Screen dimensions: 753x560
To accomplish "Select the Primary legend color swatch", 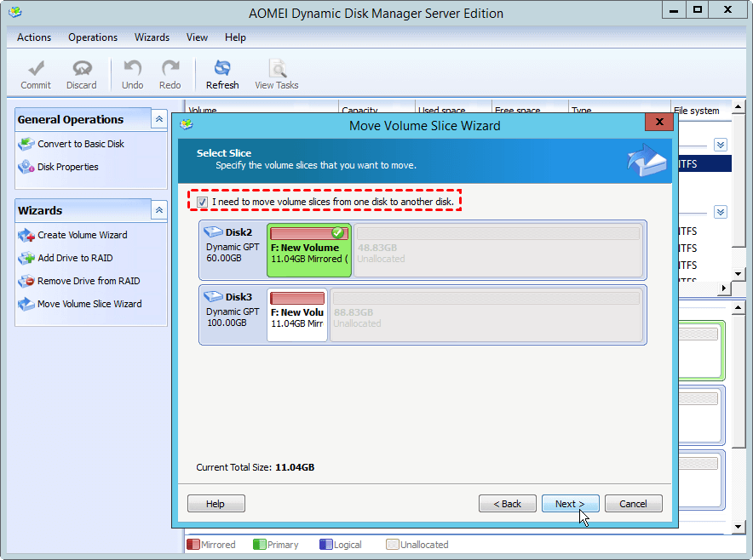I will pos(259,545).
